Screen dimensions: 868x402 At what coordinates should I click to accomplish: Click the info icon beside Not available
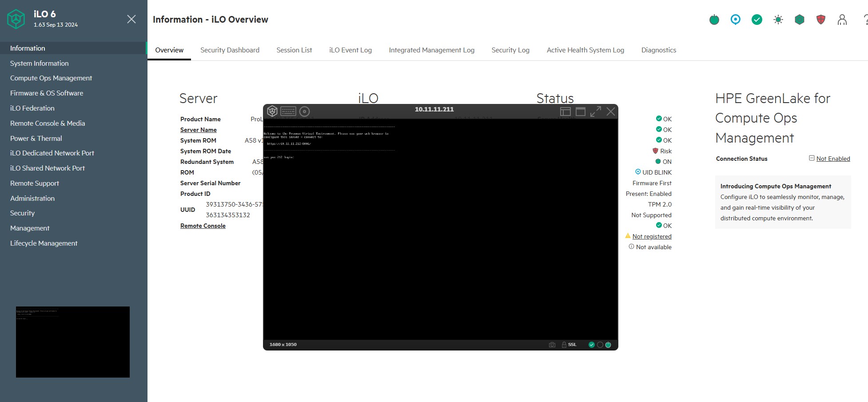click(x=631, y=247)
